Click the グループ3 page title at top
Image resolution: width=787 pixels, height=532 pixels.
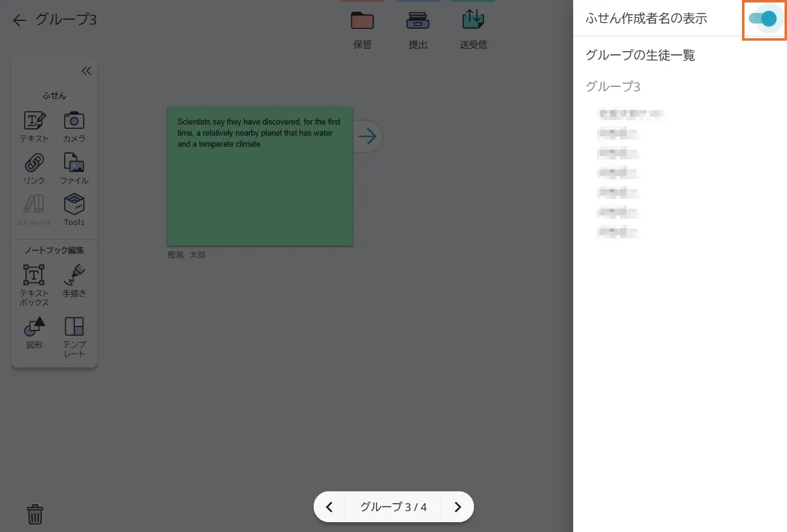click(66, 20)
